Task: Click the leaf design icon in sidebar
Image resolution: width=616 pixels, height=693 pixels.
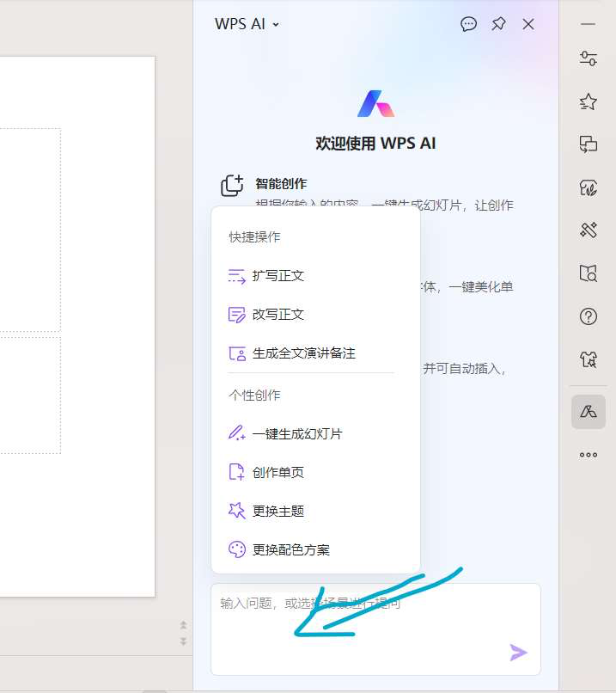Action: pyautogui.click(x=588, y=187)
